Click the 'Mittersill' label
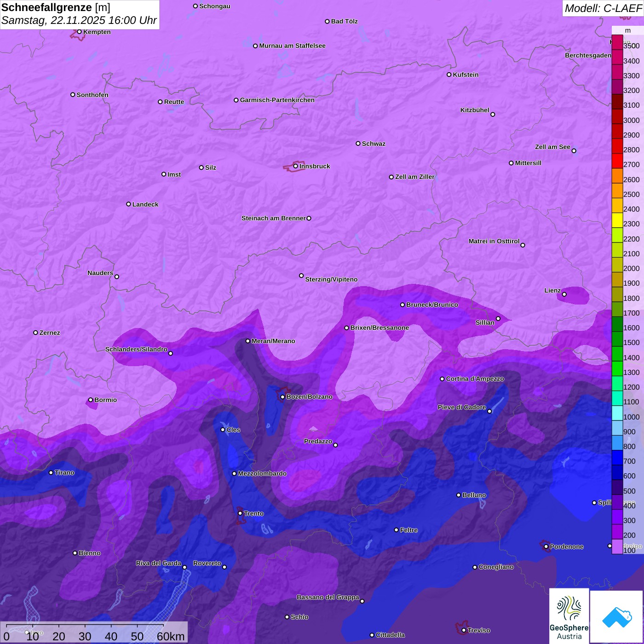The width and height of the screenshot is (644, 644). [529, 163]
